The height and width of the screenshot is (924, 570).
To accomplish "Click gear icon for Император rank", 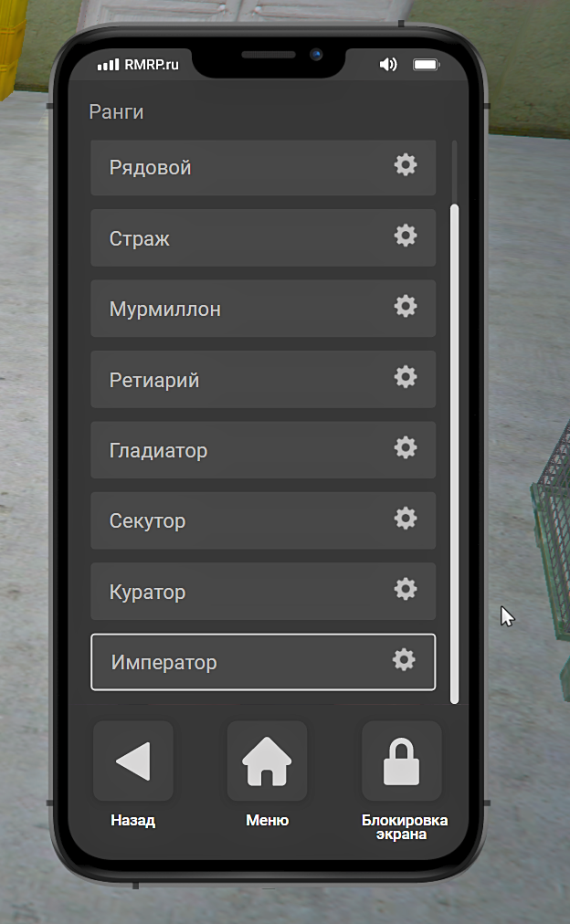I will [404, 660].
